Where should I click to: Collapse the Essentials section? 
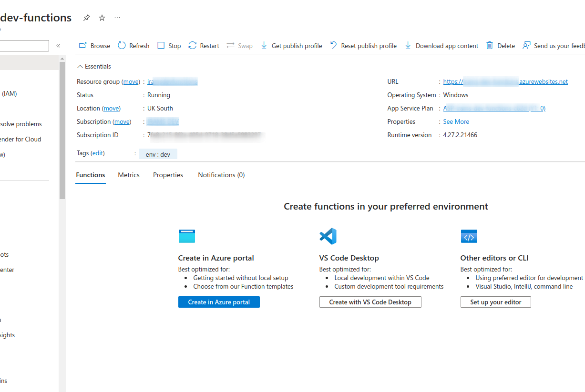point(94,66)
